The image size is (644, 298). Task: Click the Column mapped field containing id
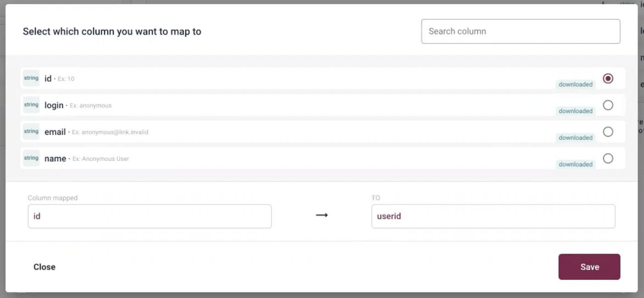tap(149, 216)
